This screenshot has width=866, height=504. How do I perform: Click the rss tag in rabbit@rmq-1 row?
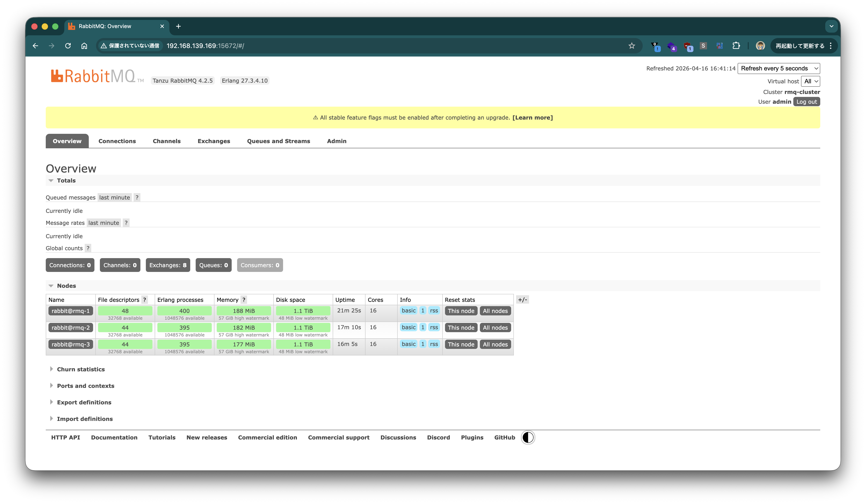pyautogui.click(x=434, y=310)
